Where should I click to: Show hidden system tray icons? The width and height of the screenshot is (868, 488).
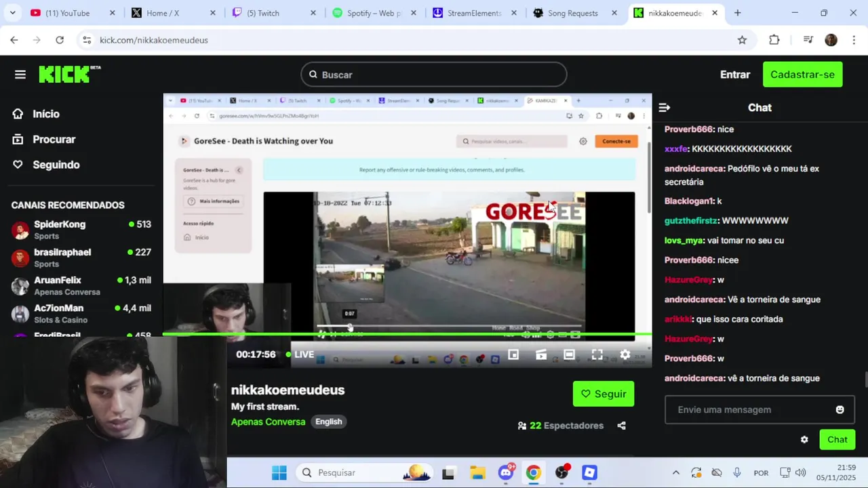pos(675,472)
